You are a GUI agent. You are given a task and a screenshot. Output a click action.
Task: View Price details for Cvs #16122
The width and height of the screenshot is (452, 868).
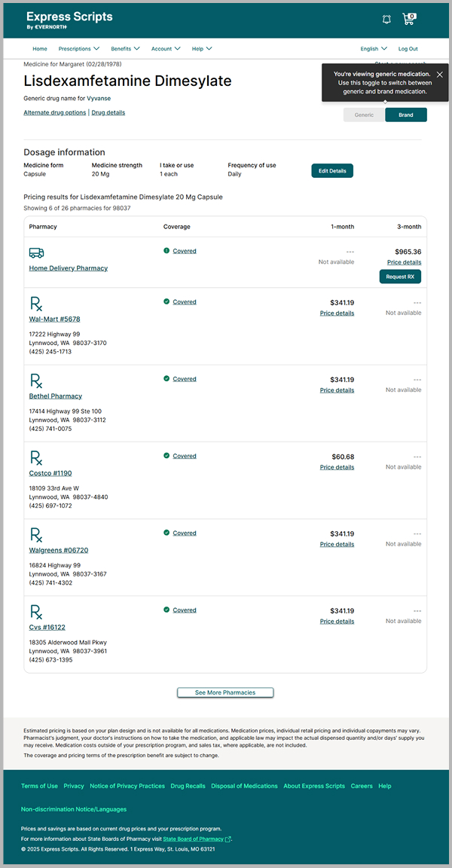click(x=337, y=621)
